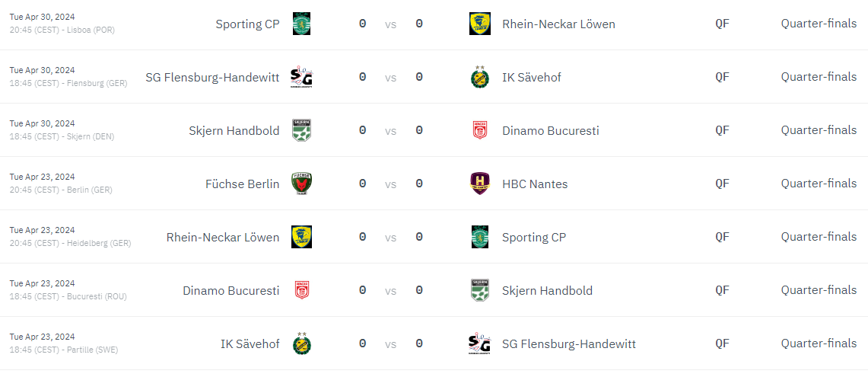
Task: Click Skjern Handbold logo in the Skjern match
Action: pyautogui.click(x=301, y=130)
